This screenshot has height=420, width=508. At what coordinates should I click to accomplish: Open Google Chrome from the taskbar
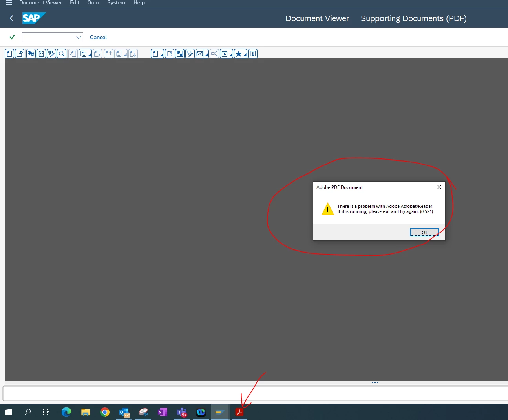pos(105,412)
